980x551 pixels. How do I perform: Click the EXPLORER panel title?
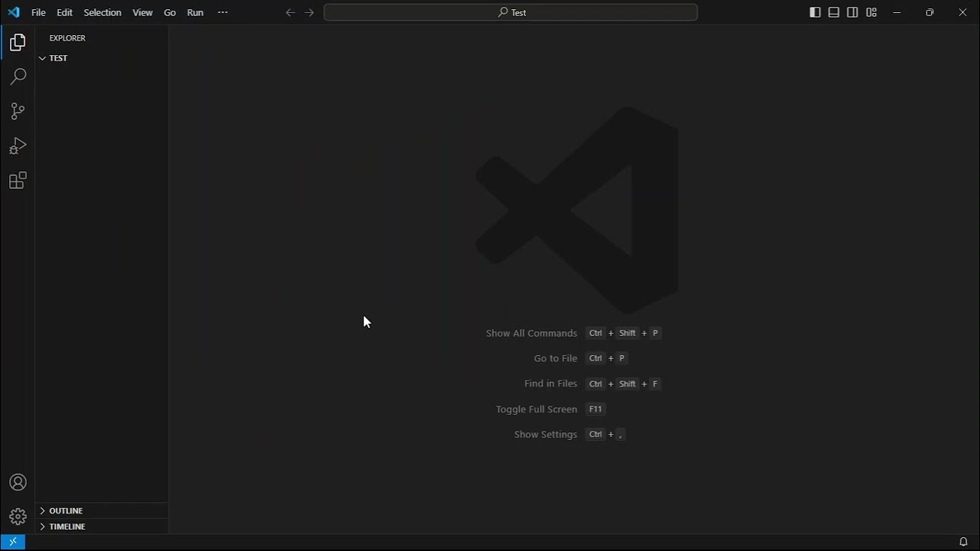click(x=67, y=37)
